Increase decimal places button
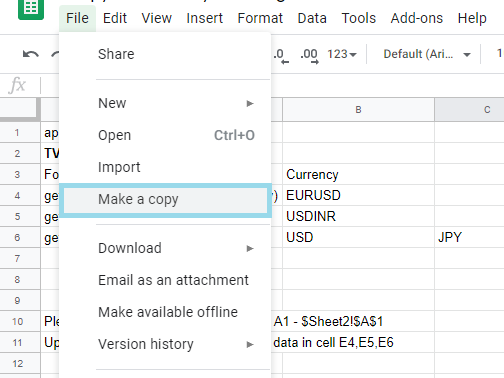Viewport: 504px width, 378px height. click(x=309, y=55)
